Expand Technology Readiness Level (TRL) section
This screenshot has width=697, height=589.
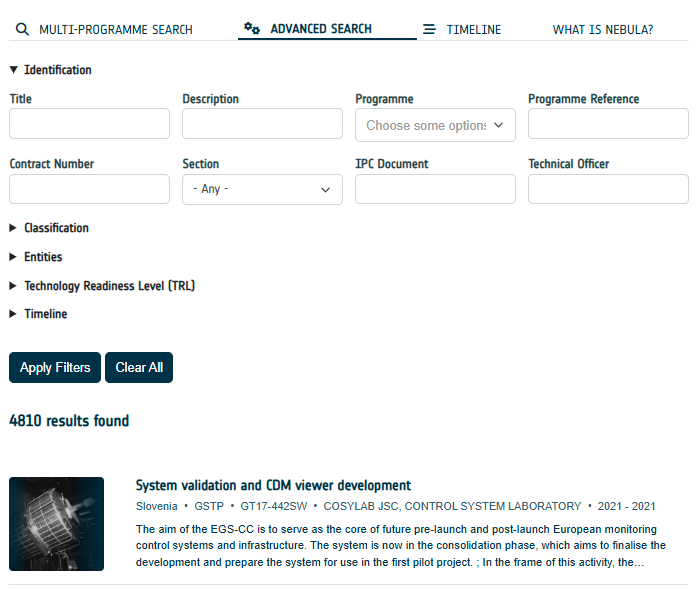tap(109, 286)
